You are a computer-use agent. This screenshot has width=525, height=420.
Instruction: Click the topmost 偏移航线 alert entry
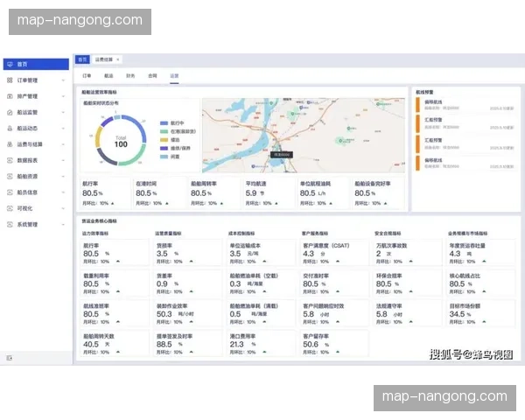pyautogui.click(x=465, y=104)
